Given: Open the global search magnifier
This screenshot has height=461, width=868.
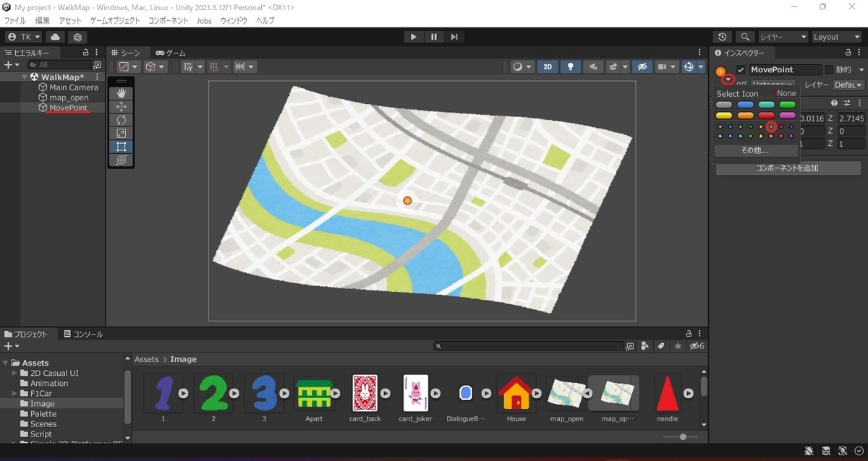Looking at the screenshot, I should [x=744, y=37].
